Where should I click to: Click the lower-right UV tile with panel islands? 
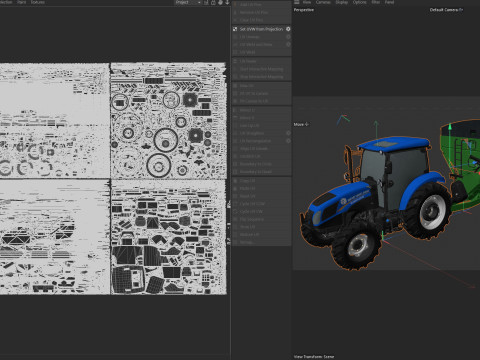click(168, 237)
